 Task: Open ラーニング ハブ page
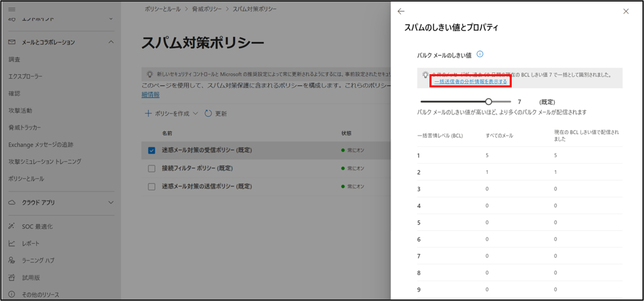[38, 260]
